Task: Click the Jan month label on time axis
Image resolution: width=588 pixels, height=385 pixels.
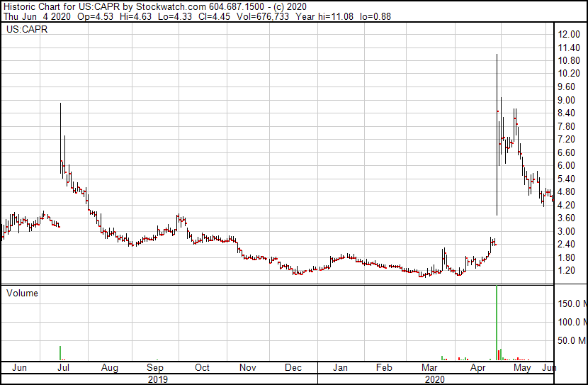Action: pos(340,367)
